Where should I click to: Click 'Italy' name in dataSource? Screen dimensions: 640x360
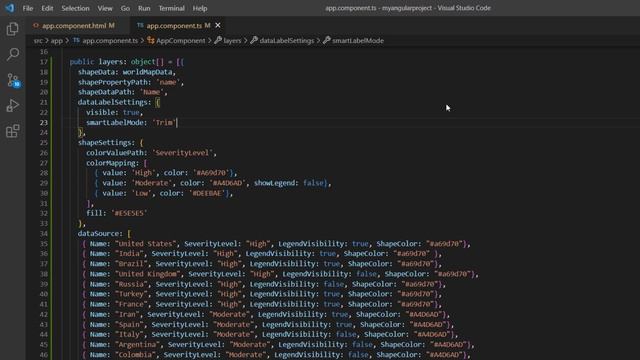pyautogui.click(x=129, y=334)
